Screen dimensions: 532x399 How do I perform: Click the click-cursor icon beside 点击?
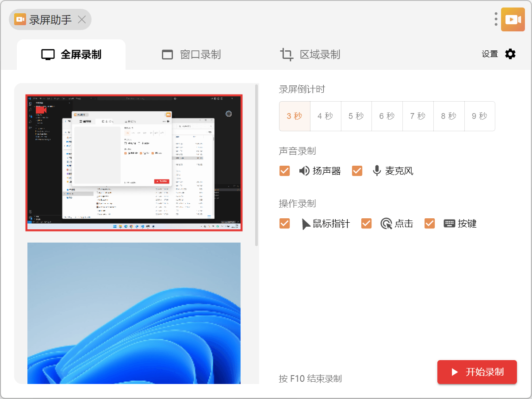[387, 224]
